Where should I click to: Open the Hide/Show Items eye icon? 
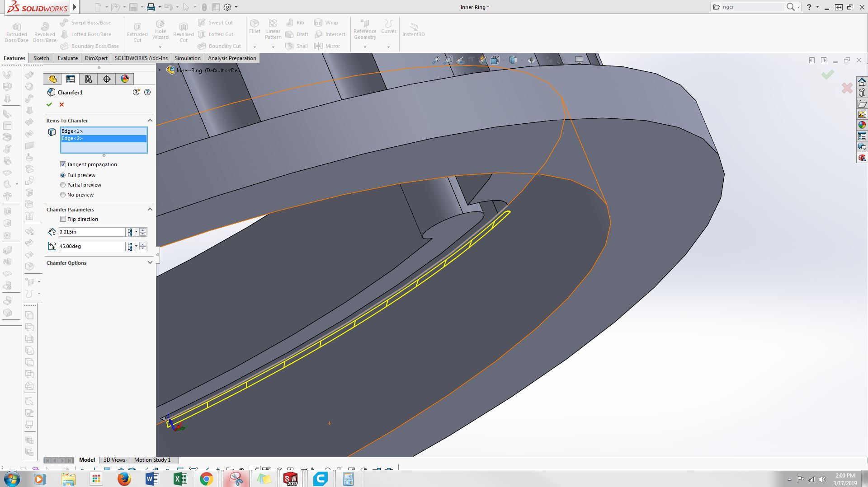point(531,60)
